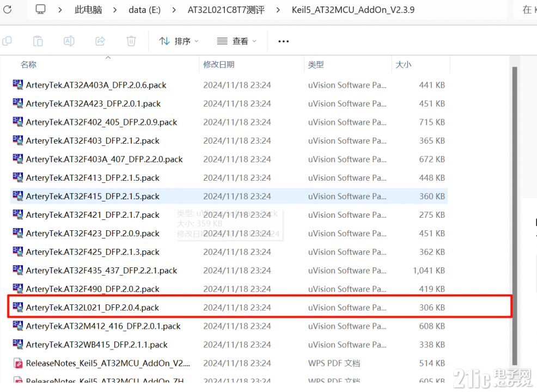Click the uVision Software type in the 365 KB row
537x392 pixels.
[347, 140]
